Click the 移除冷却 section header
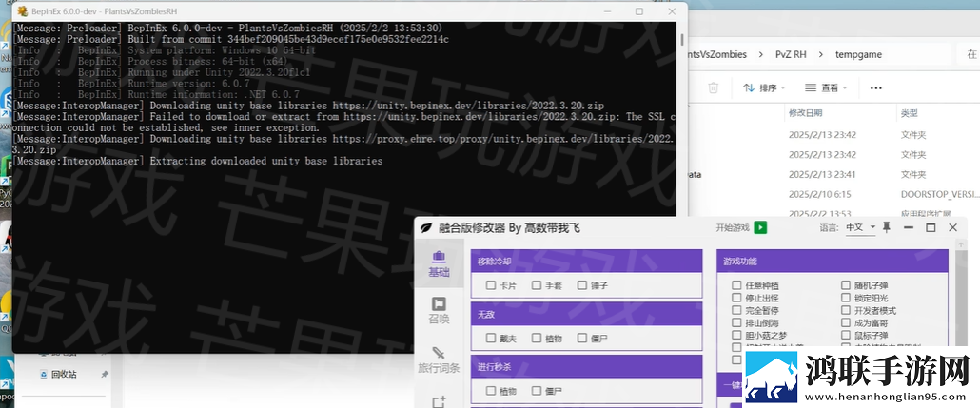Image resolution: width=980 pixels, height=408 pixels. [586, 262]
